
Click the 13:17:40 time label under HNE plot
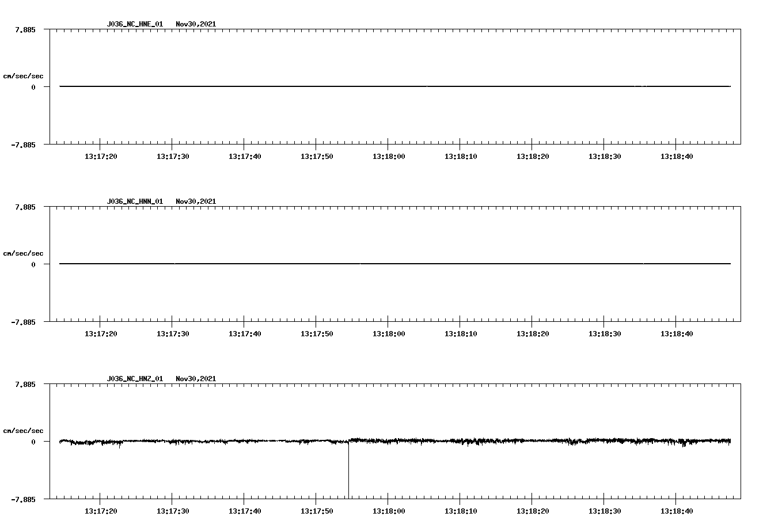pos(245,157)
